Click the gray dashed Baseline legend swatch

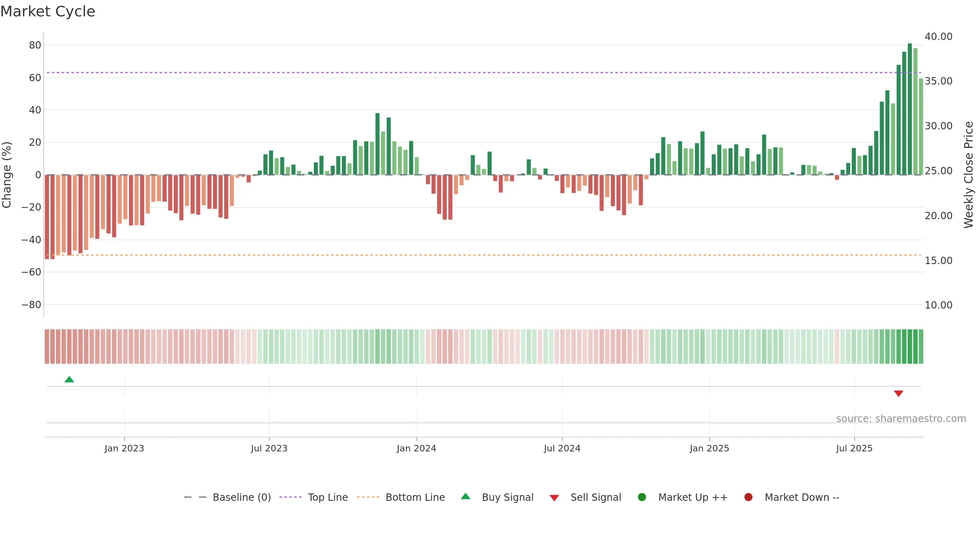tap(195, 497)
